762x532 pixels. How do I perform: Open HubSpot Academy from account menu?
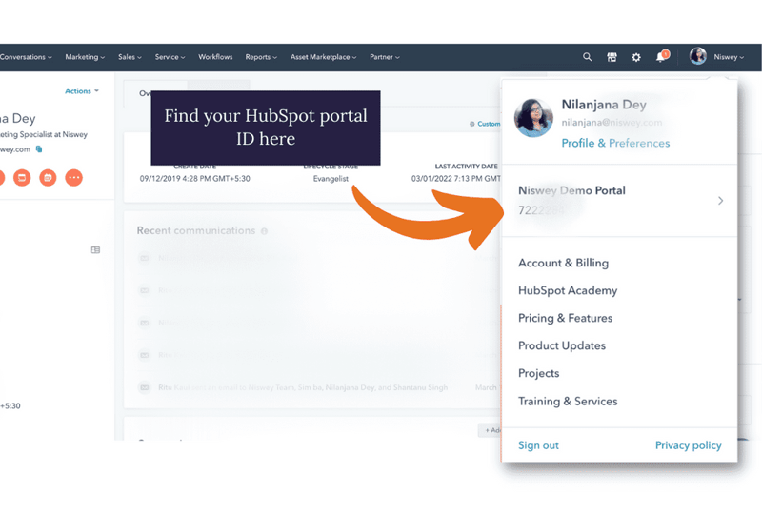click(x=568, y=290)
